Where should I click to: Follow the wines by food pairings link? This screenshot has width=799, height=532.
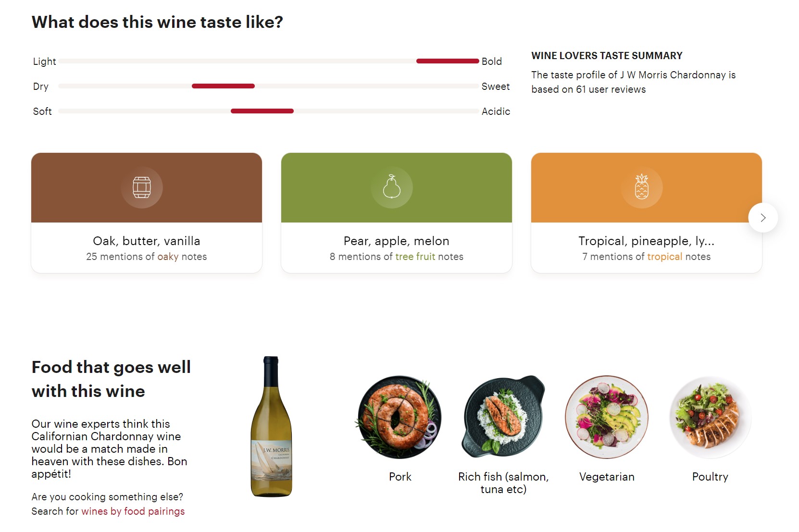click(x=133, y=511)
